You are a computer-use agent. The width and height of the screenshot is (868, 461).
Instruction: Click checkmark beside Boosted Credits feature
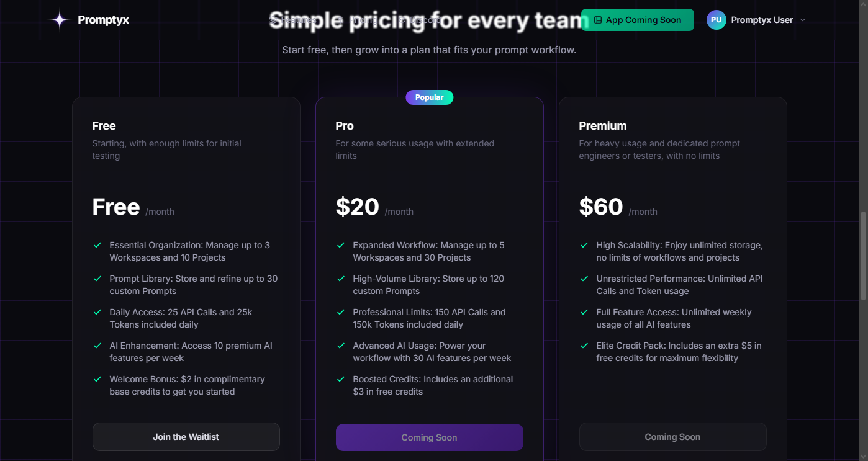(x=341, y=379)
